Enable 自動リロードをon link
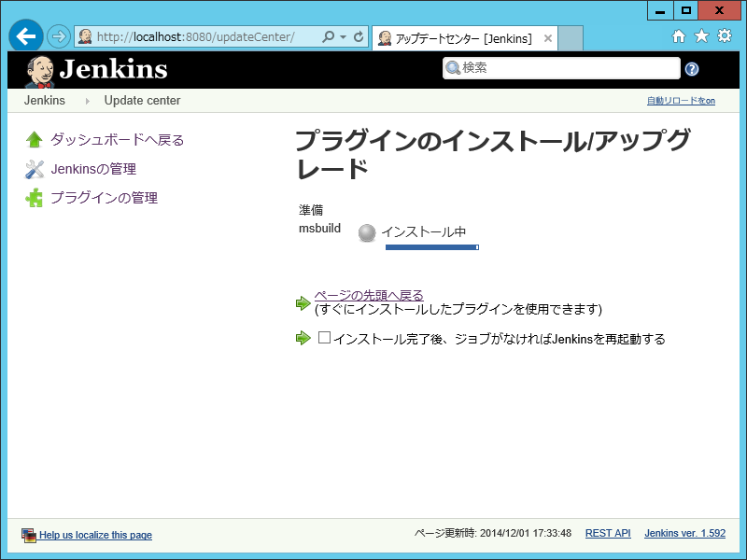The width and height of the screenshot is (747, 560). click(x=681, y=101)
